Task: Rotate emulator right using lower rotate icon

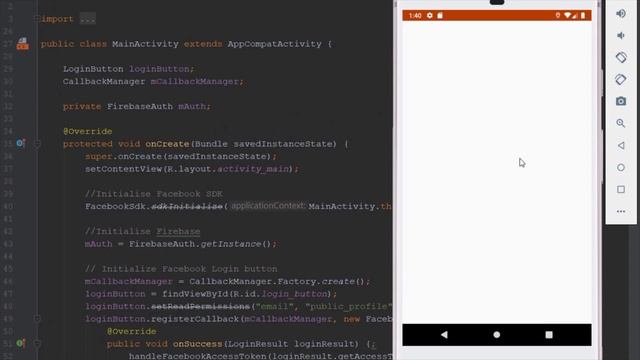Action: tap(621, 79)
